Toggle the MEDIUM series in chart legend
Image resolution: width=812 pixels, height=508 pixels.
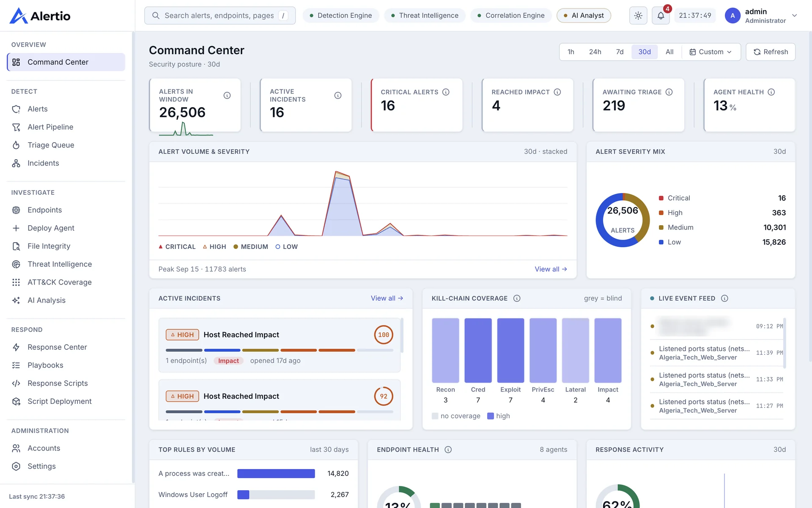(251, 247)
